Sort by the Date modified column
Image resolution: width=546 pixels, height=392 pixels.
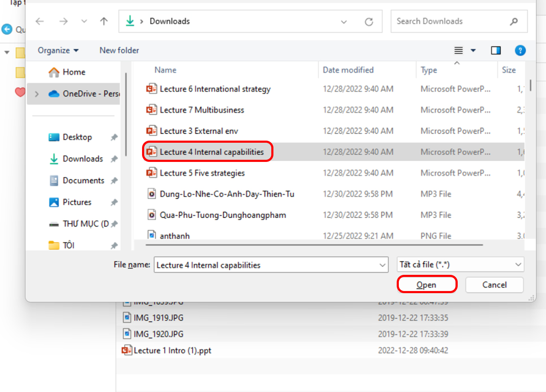(x=348, y=70)
